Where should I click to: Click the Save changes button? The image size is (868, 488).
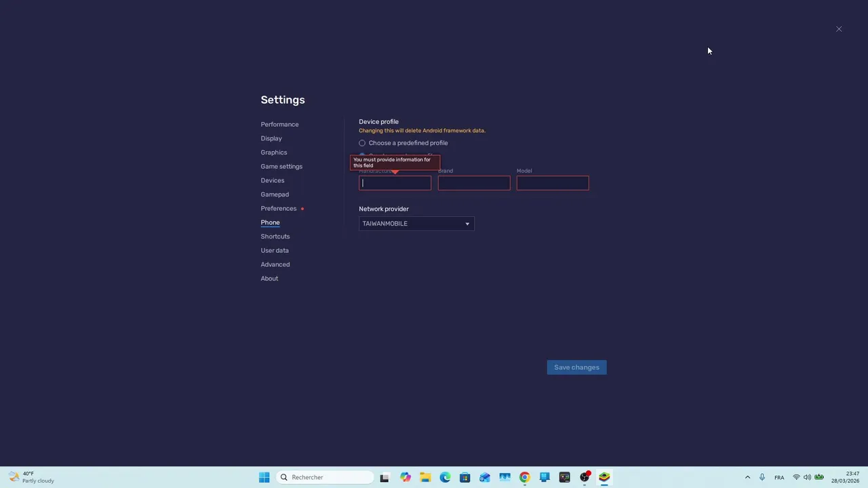[x=576, y=367]
